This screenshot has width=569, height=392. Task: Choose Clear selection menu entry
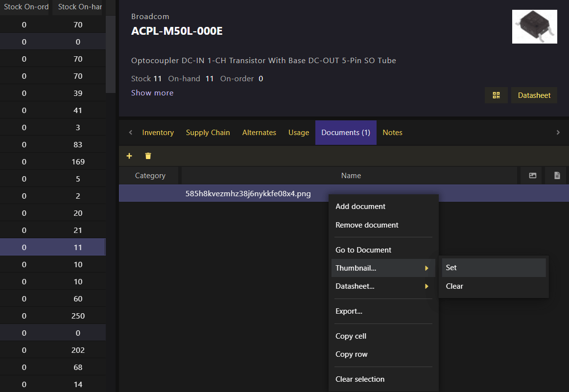pyautogui.click(x=383, y=379)
